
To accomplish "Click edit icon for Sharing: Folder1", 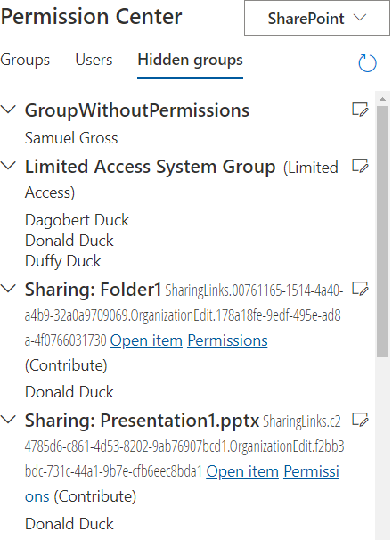I will click(360, 289).
